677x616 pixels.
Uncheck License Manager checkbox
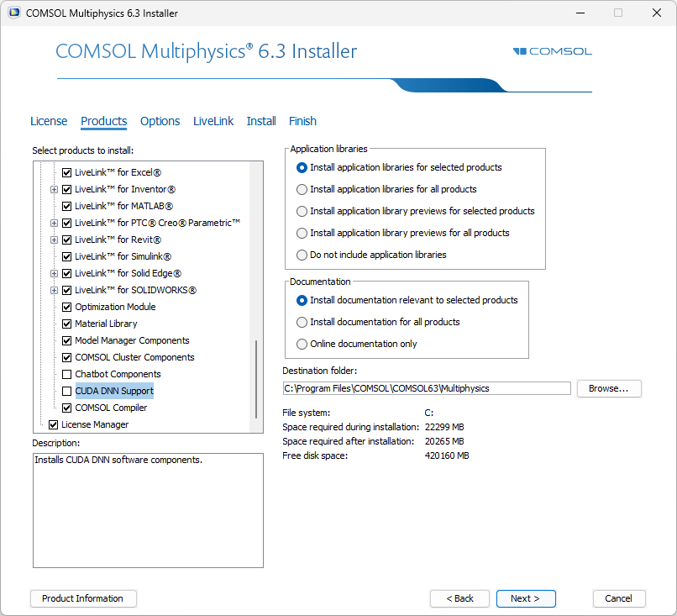(53, 425)
